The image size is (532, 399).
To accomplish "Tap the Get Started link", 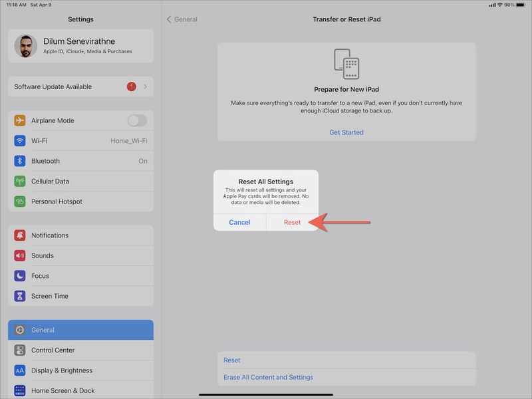I will pos(346,132).
